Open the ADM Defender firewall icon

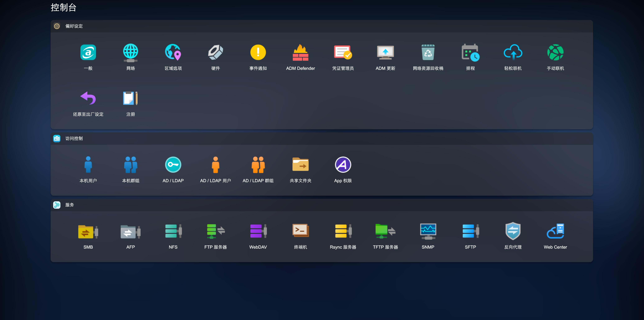[300, 53]
